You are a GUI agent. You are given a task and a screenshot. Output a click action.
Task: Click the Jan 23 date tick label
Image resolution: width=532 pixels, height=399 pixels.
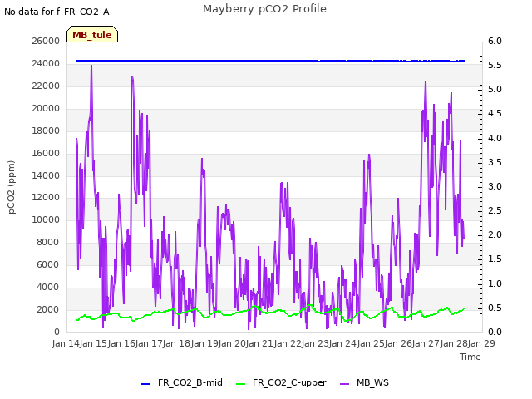click(315, 343)
